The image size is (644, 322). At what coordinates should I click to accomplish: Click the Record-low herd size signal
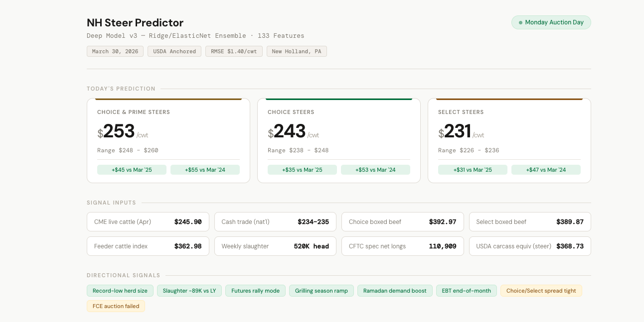tap(120, 291)
